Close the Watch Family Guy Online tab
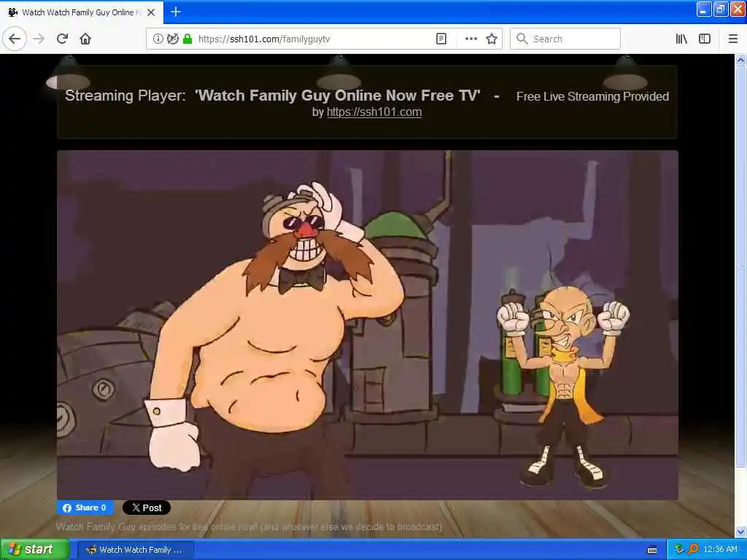 pos(151,12)
